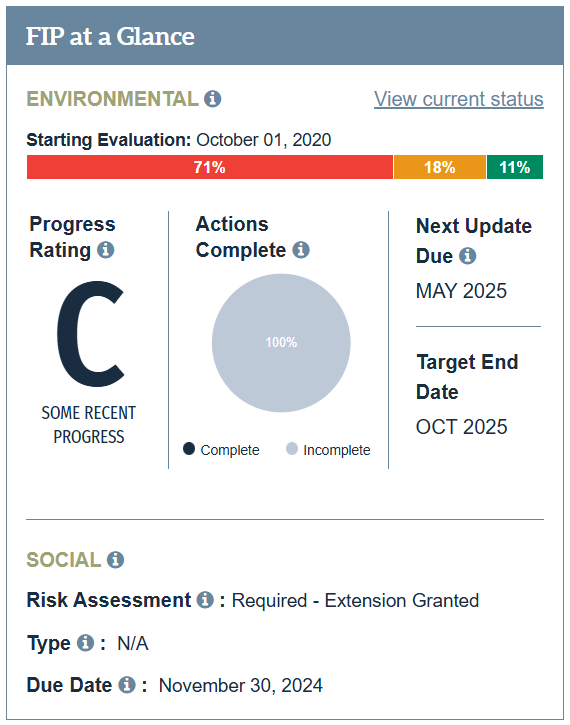Toggle the Incomplete legend item
Screen dimensions: 570x725
tap(328, 449)
